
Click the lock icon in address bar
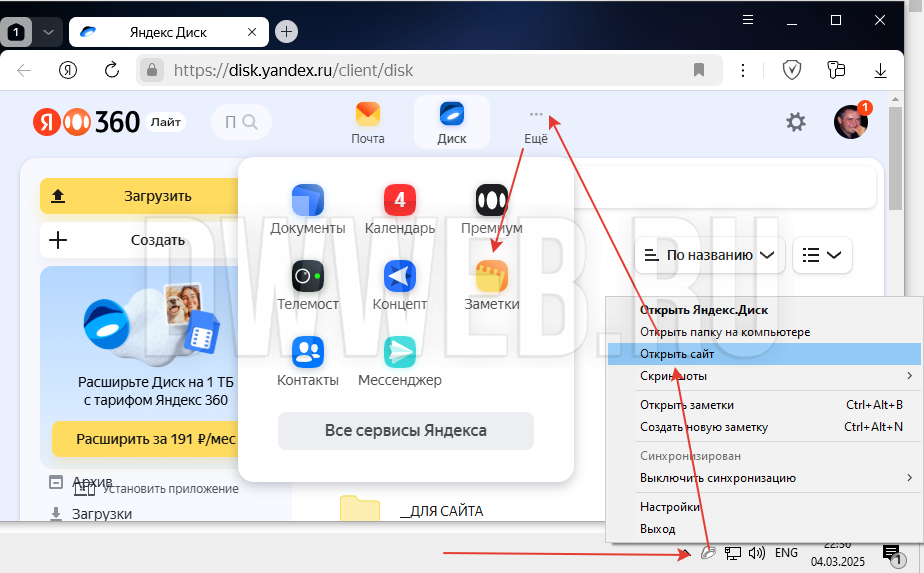tap(151, 70)
